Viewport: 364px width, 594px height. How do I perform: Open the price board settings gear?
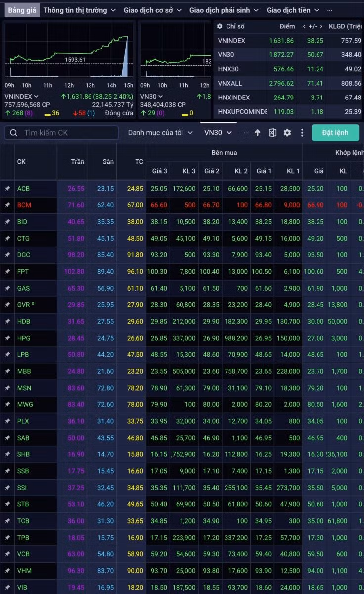tap(287, 133)
